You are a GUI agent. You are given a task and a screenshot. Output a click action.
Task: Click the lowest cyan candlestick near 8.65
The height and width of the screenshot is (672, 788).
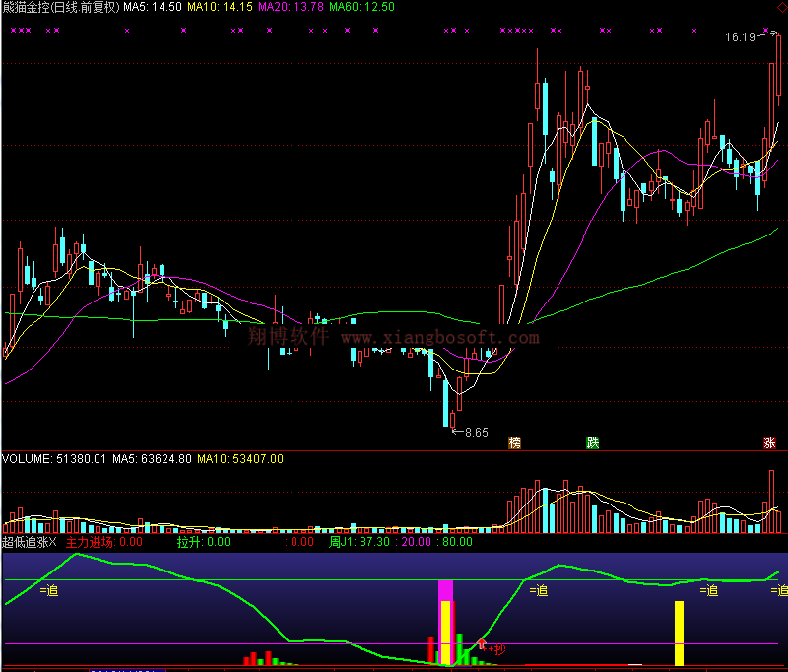tap(445, 403)
